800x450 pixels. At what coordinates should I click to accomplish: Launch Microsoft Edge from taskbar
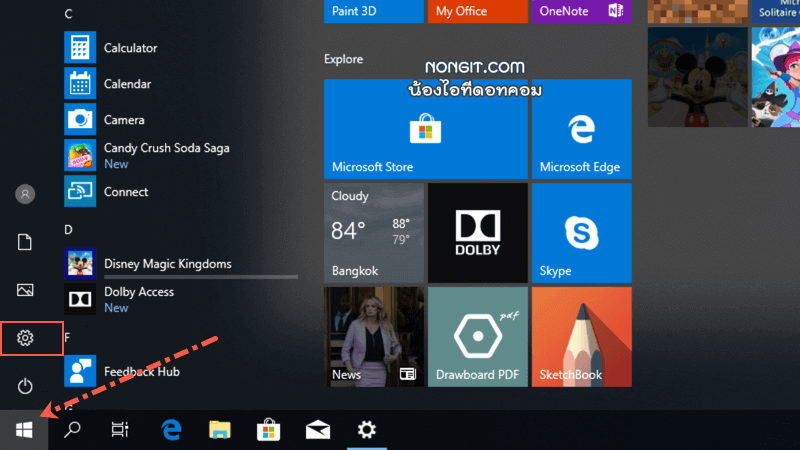[171, 430]
